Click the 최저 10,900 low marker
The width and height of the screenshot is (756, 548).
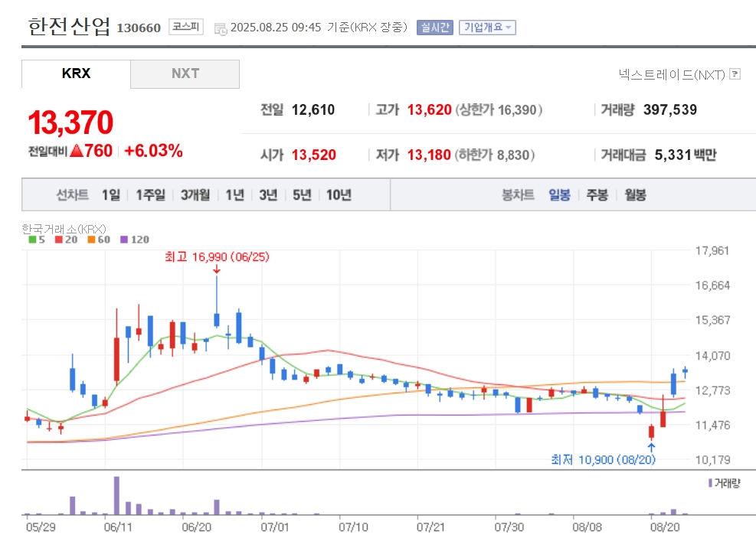point(603,459)
